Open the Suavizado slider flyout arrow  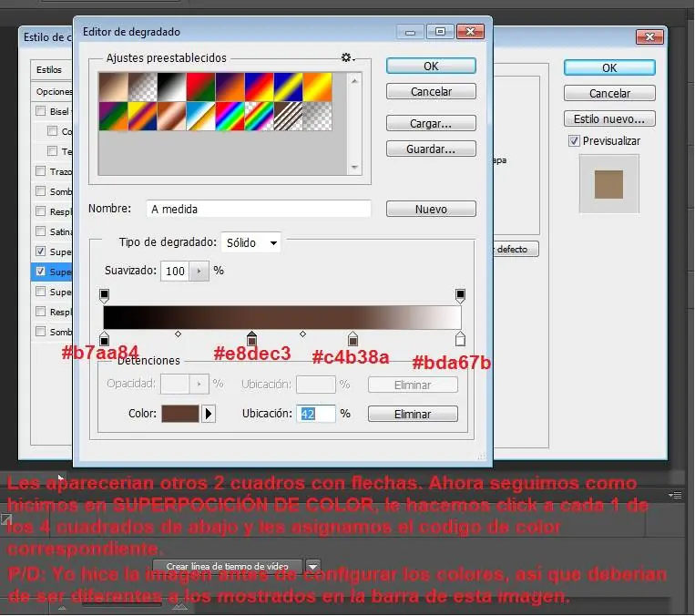pyautogui.click(x=199, y=271)
